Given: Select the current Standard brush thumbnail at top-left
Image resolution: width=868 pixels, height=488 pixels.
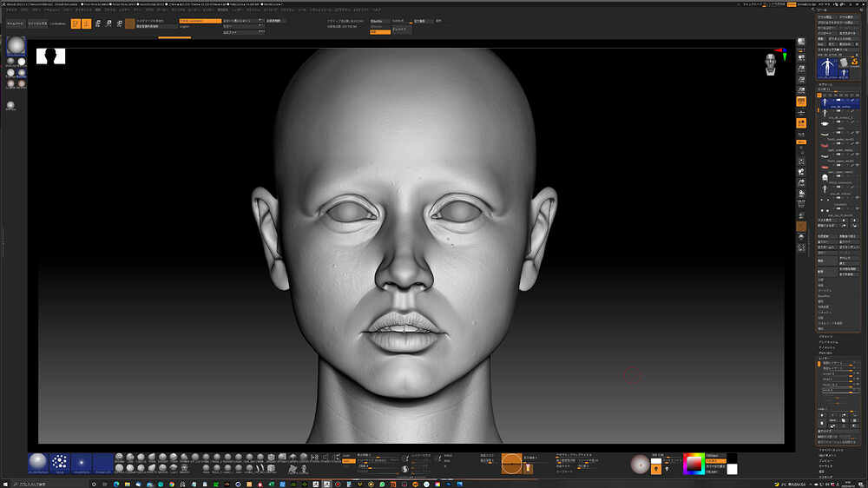Looking at the screenshot, I should point(16,45).
